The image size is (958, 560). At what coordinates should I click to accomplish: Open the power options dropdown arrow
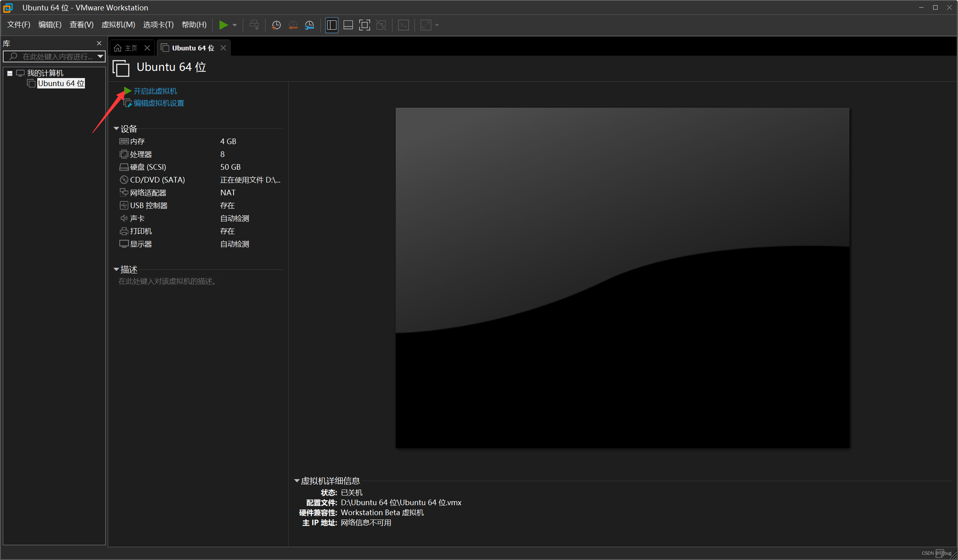point(235,25)
